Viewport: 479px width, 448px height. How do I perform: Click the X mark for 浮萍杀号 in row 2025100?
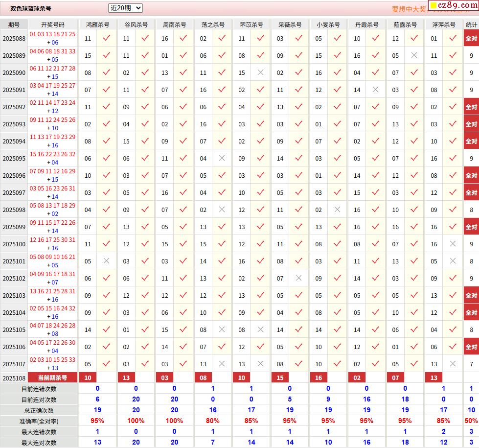click(453, 244)
